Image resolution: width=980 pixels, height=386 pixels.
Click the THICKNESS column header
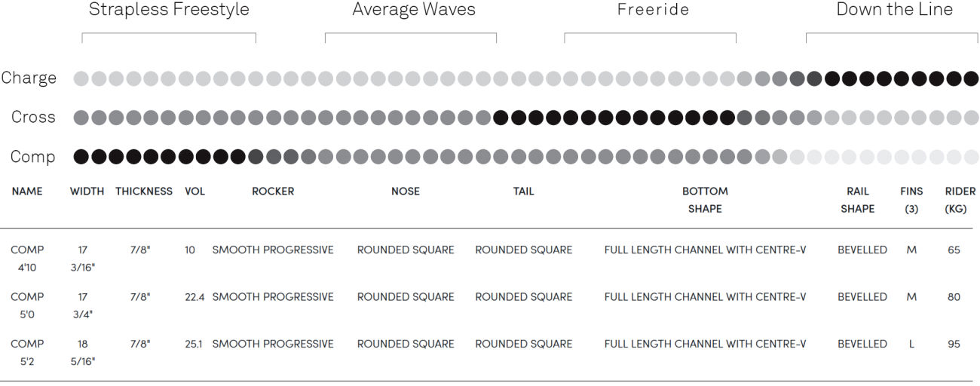coord(144,191)
